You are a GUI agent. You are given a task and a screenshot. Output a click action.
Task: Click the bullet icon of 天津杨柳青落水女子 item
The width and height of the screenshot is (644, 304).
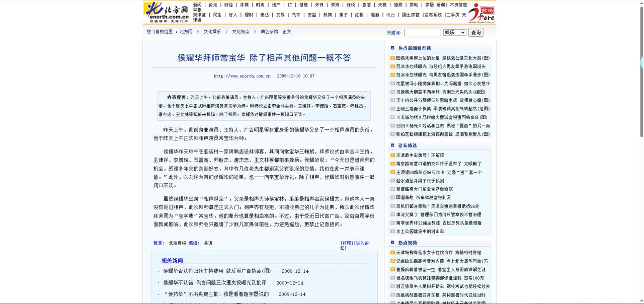click(392, 253)
